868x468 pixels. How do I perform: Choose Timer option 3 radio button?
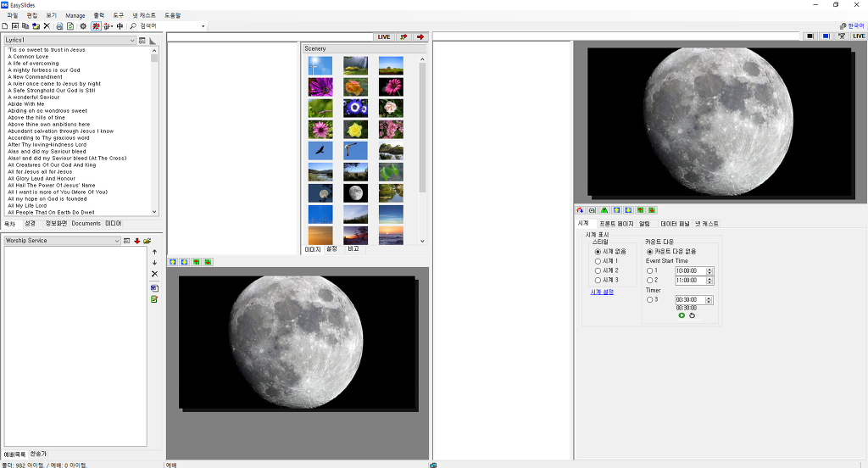(650, 299)
